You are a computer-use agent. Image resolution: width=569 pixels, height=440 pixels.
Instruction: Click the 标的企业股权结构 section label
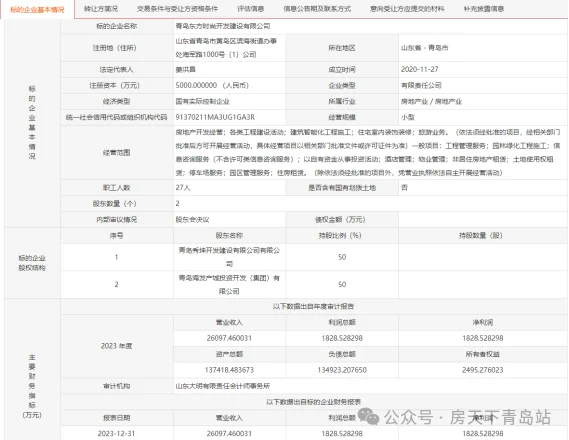(x=32, y=263)
